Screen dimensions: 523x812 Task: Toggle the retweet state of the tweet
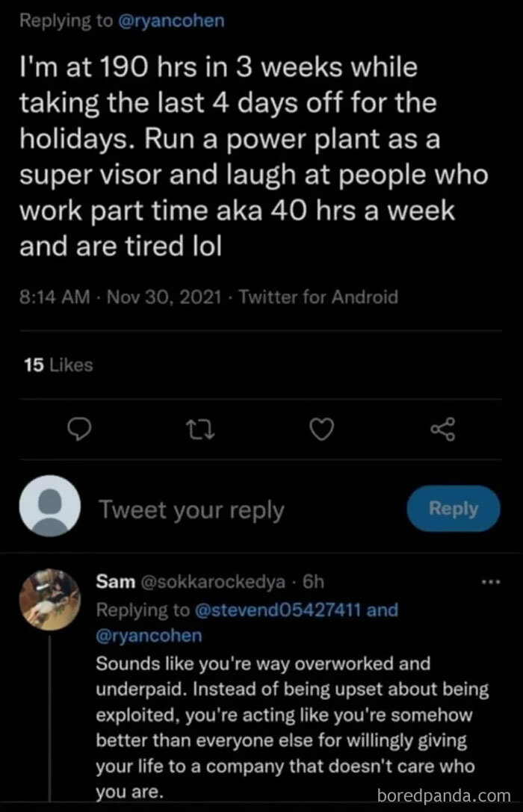(x=200, y=430)
